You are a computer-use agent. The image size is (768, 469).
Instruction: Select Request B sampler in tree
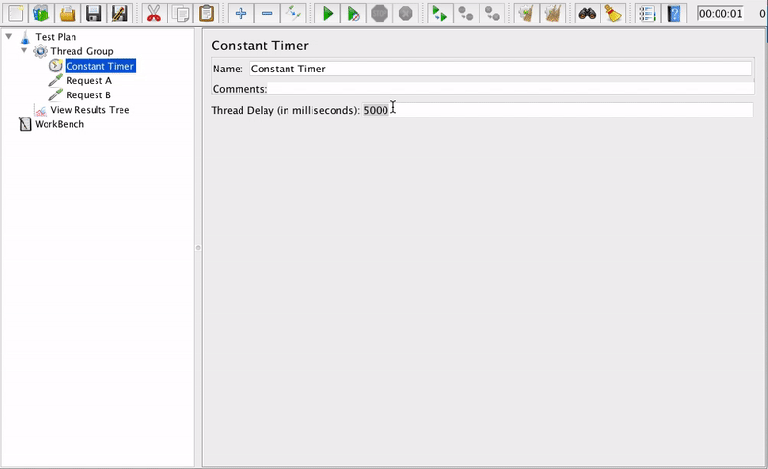coord(88,95)
